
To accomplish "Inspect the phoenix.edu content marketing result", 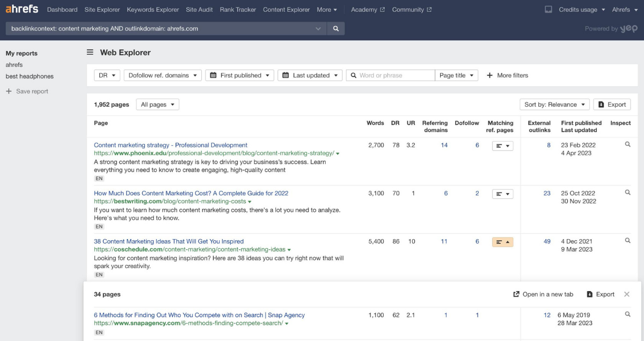I will point(627,145).
